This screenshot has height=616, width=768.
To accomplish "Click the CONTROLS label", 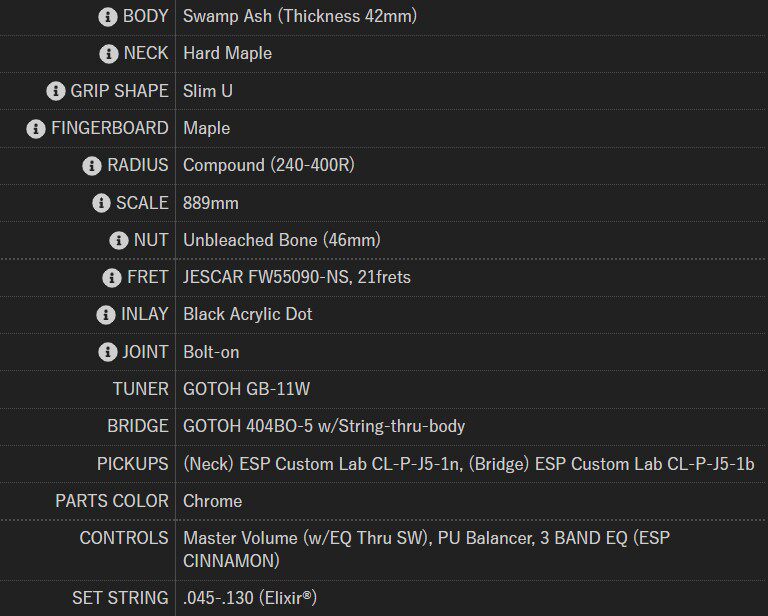I will tap(124, 538).
